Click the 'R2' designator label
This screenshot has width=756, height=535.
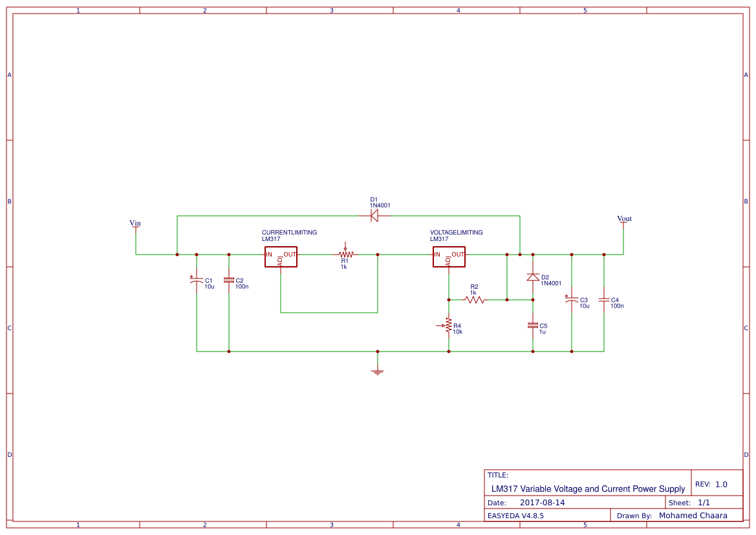(x=475, y=286)
